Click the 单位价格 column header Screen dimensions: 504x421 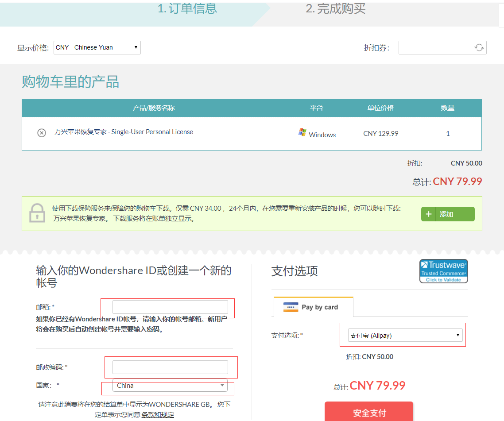[380, 108]
